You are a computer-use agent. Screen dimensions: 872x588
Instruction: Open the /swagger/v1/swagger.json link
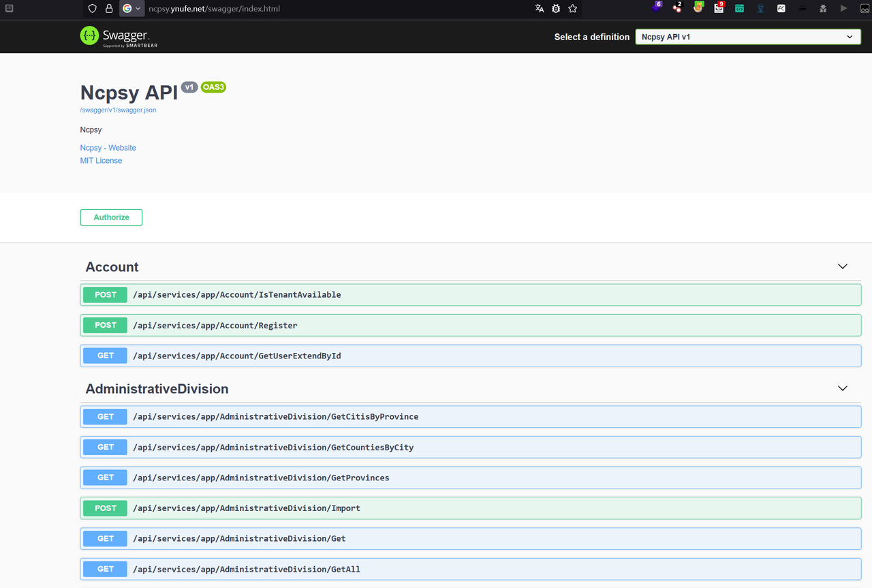[118, 110]
